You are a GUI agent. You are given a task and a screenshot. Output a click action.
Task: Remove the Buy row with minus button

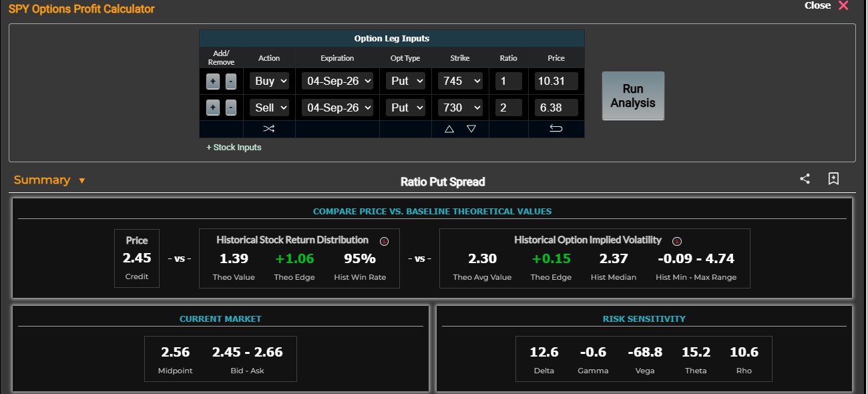[230, 81]
